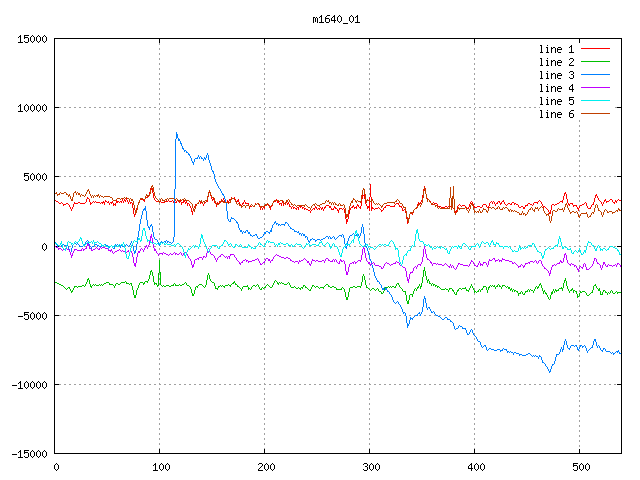Click the 300 x-axis tick label
640x480 pixels.
pyautogui.click(x=370, y=467)
